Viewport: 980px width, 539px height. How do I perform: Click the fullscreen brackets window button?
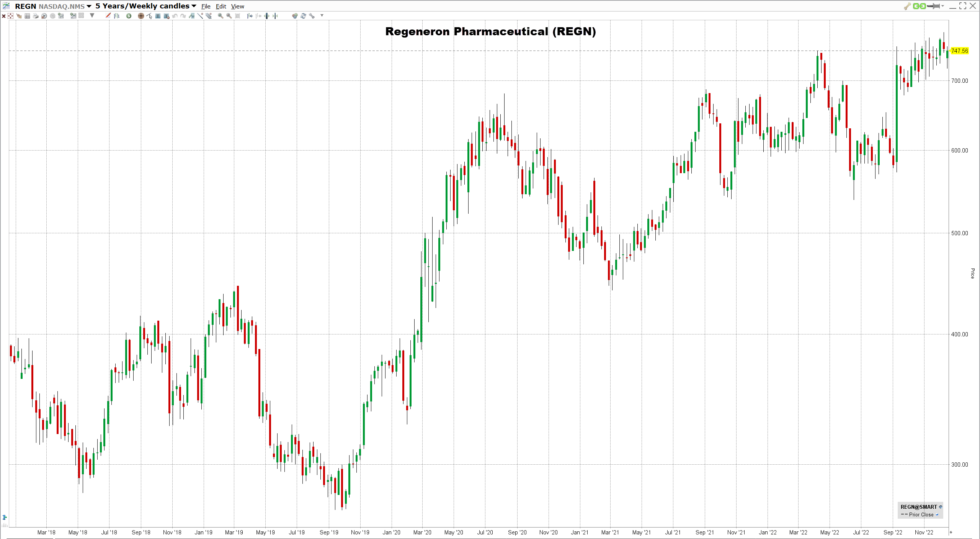(x=963, y=6)
